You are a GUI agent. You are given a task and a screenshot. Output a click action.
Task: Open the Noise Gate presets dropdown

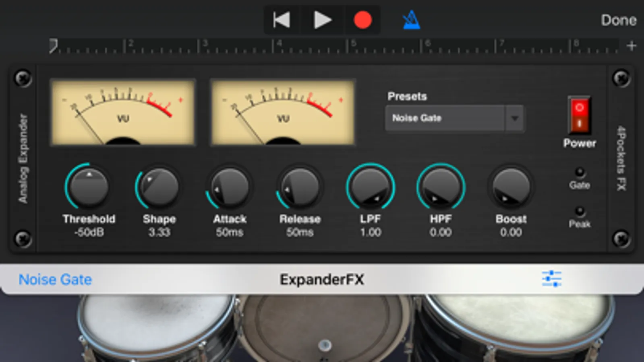coord(455,118)
